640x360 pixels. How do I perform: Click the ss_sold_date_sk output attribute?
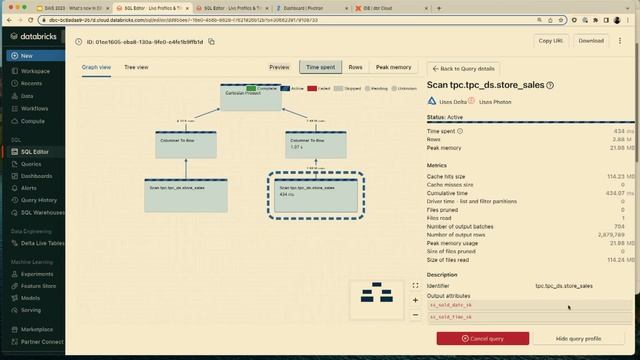tap(530, 305)
